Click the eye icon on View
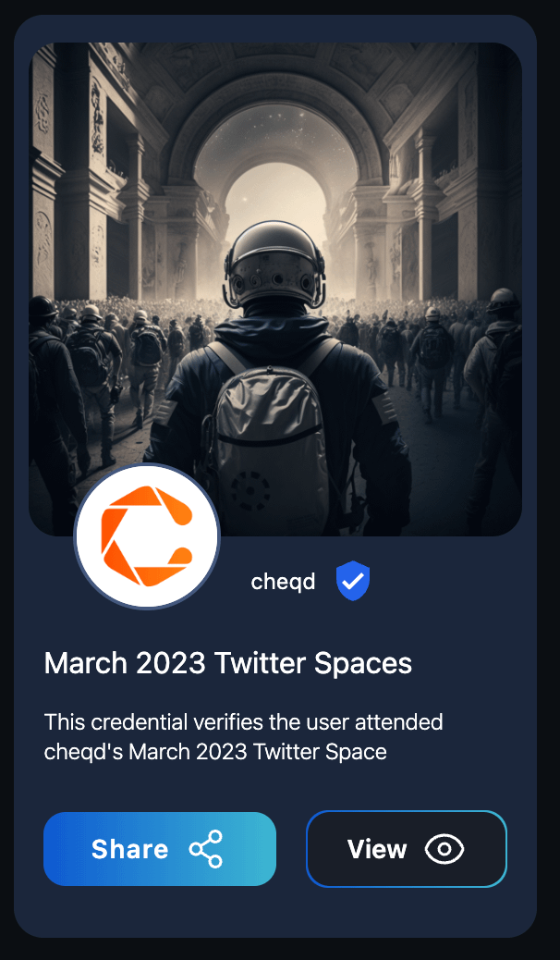 pyautogui.click(x=444, y=849)
